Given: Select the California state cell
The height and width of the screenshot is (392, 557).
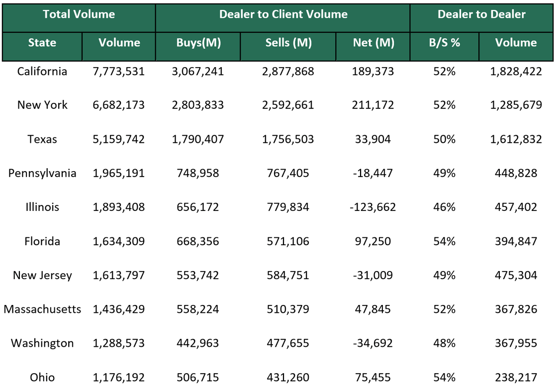Looking at the screenshot, I should tap(42, 72).
